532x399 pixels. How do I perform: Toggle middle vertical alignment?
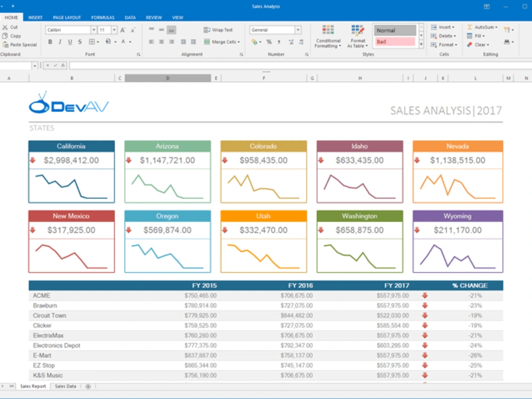tap(162, 30)
